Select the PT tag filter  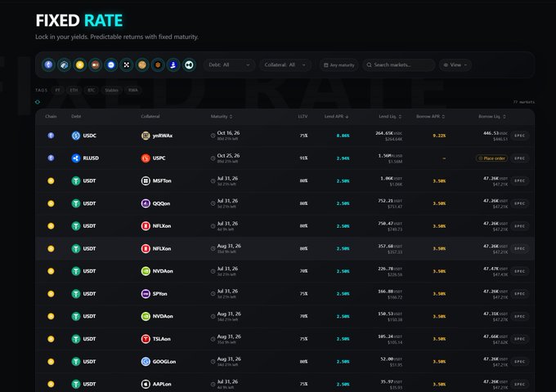57,91
